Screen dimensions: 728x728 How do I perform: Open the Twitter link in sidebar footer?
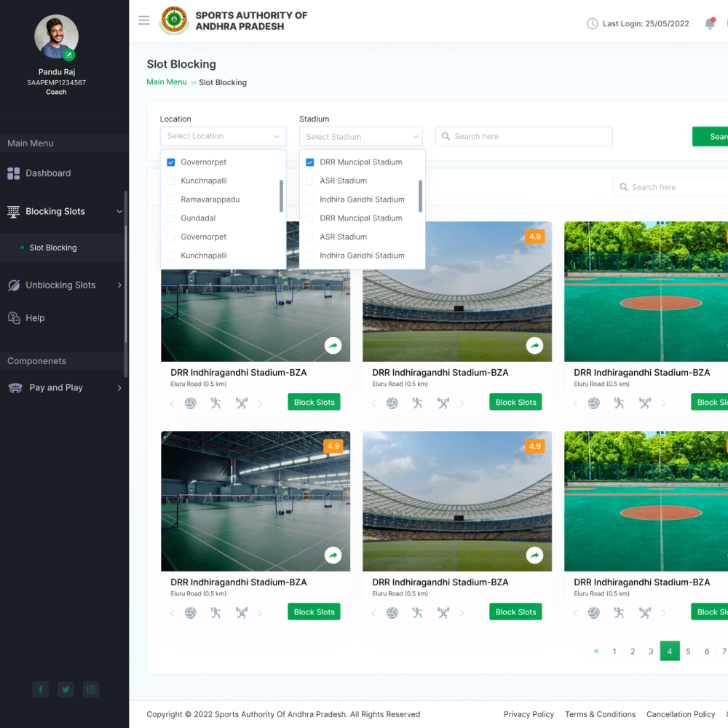pos(66,689)
